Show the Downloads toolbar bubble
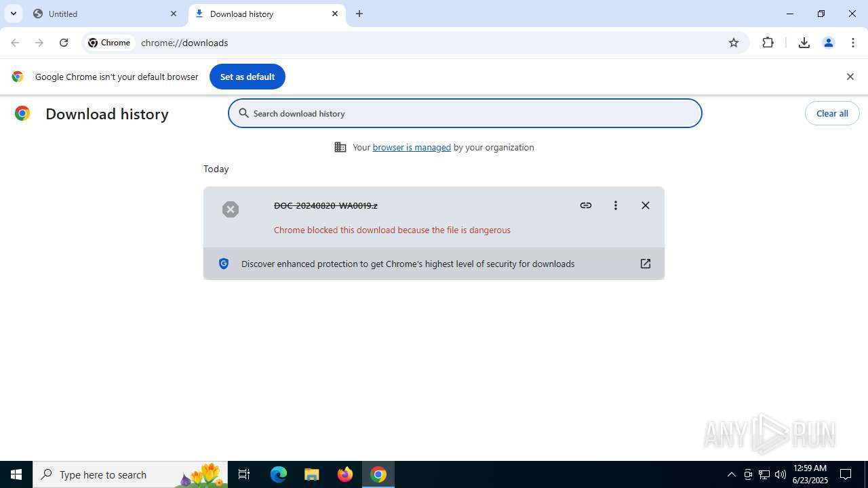The width and height of the screenshot is (868, 488). 804,43
